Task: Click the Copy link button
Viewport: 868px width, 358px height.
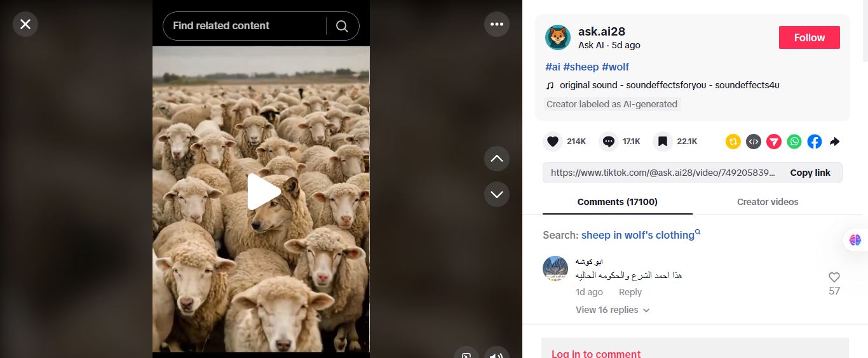Action: point(810,173)
